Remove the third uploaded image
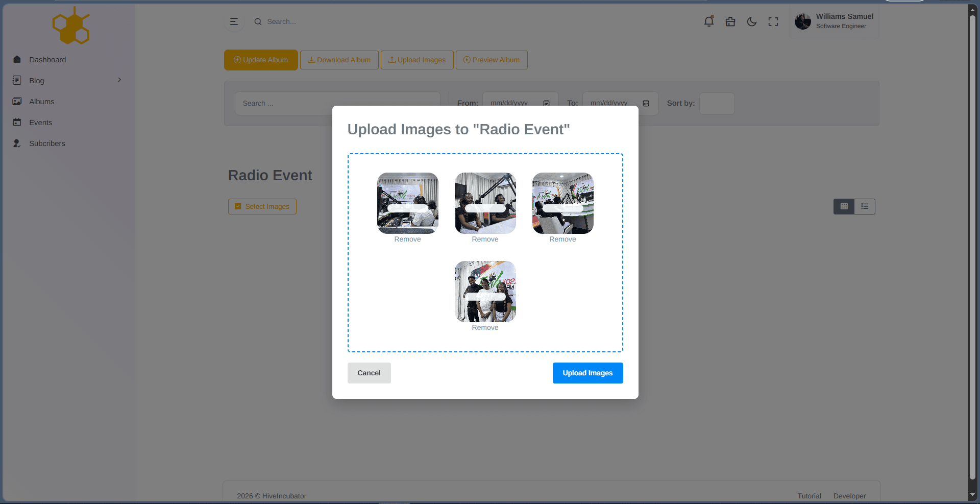Image resolution: width=980 pixels, height=504 pixels. tap(562, 239)
